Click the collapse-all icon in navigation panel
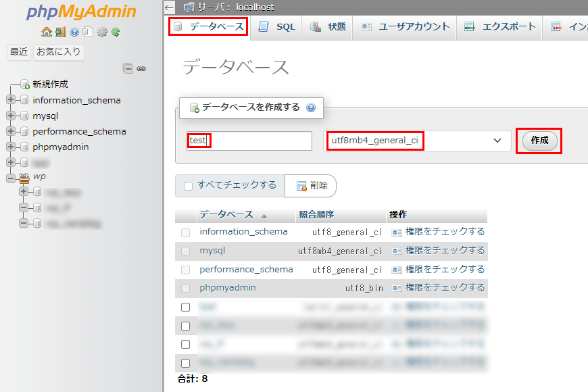The height and width of the screenshot is (392, 588). 128,68
